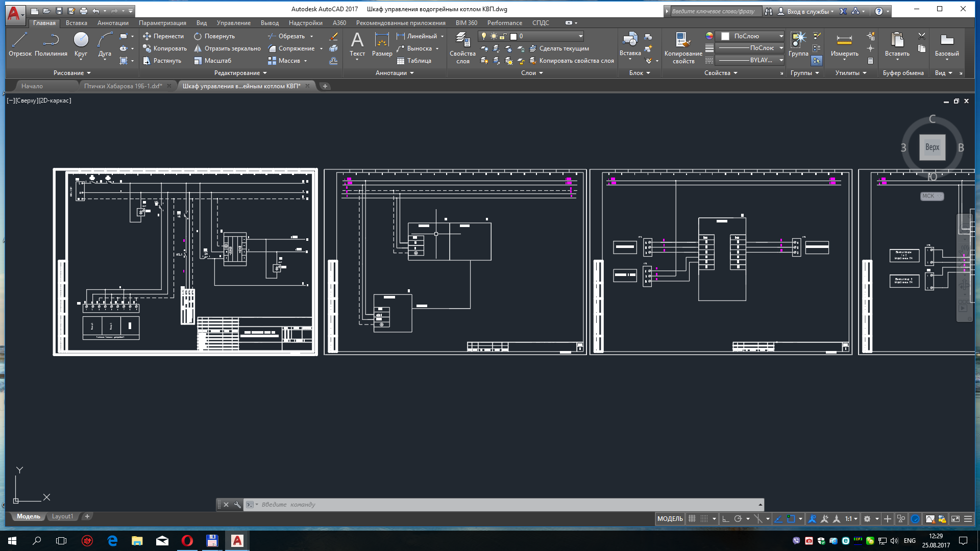980x551 pixels.
Task: Click the keyword search field
Action: point(716,11)
